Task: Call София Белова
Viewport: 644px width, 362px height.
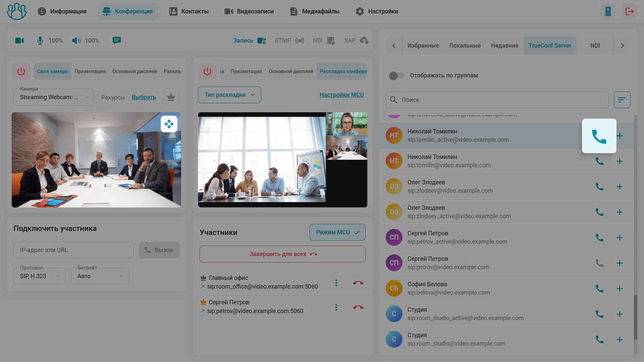Action: pyautogui.click(x=599, y=289)
